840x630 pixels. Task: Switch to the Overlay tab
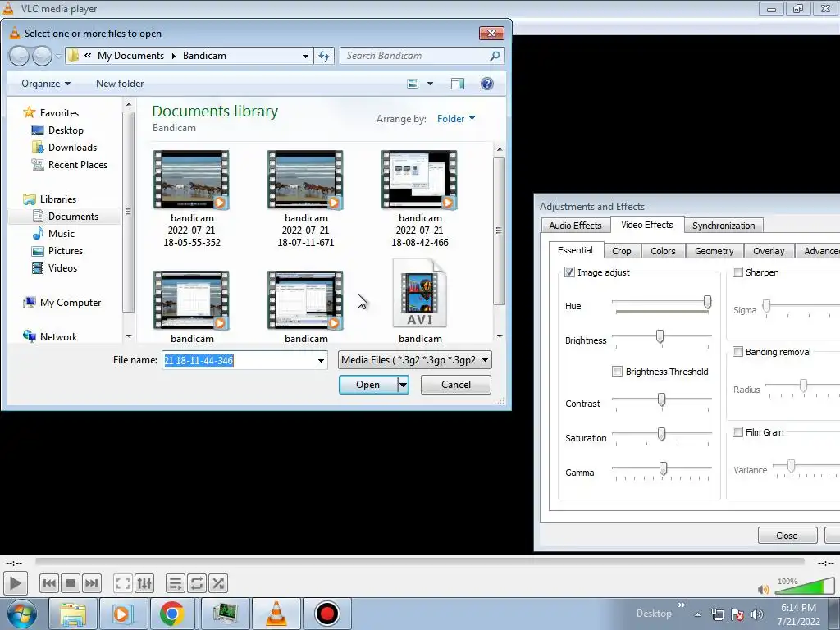pos(768,251)
